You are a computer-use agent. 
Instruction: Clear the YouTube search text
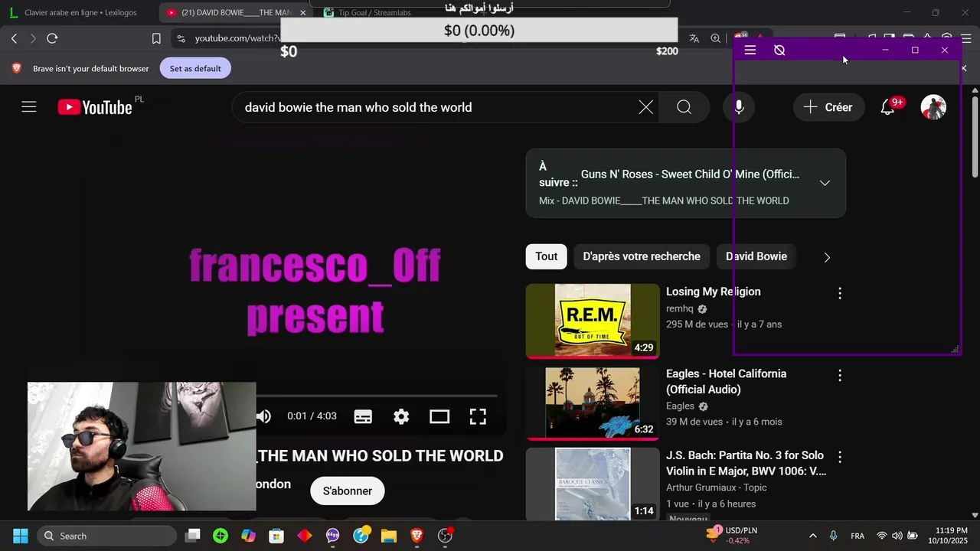[646, 107]
